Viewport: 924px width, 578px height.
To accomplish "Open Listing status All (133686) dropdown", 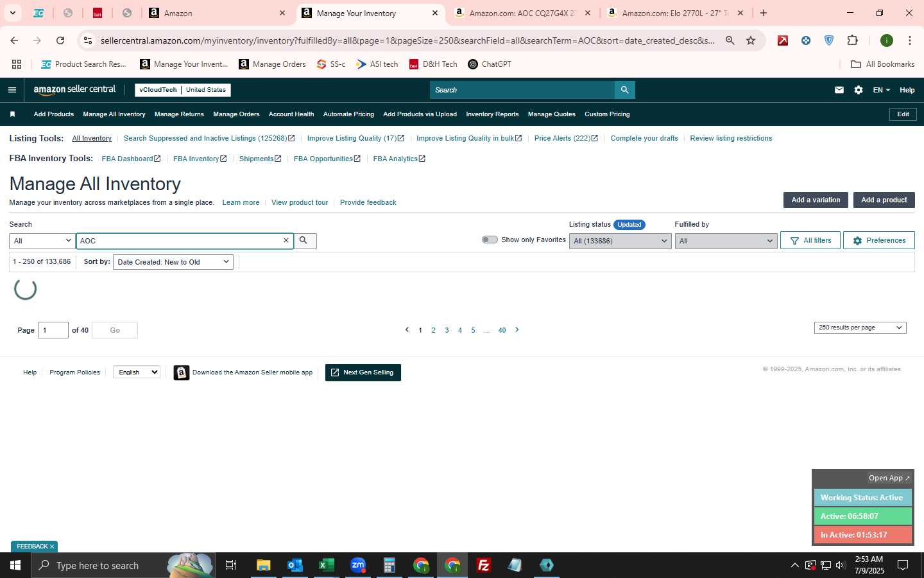I will [620, 241].
